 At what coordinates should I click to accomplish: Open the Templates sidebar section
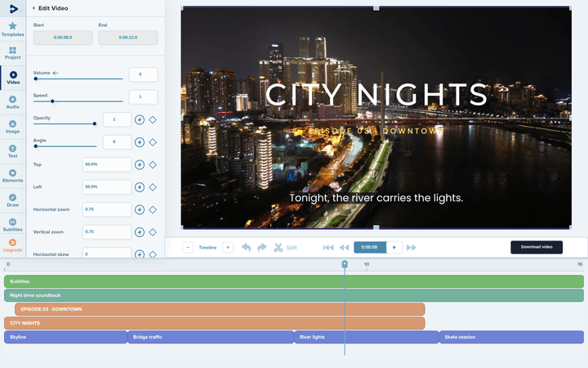[x=13, y=29]
